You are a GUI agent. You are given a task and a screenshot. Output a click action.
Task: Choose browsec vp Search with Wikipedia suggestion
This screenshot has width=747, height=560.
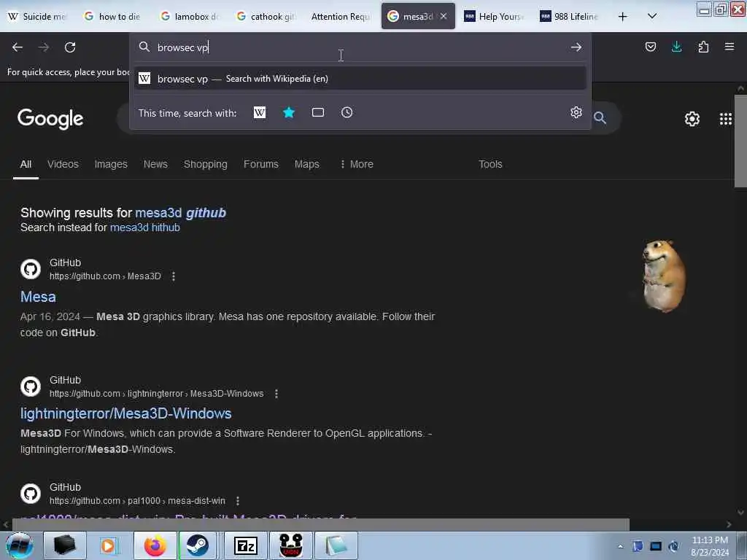coord(360,79)
